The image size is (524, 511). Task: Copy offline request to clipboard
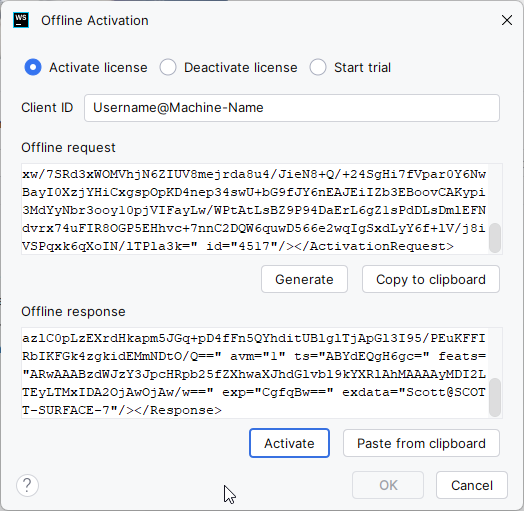tap(431, 279)
